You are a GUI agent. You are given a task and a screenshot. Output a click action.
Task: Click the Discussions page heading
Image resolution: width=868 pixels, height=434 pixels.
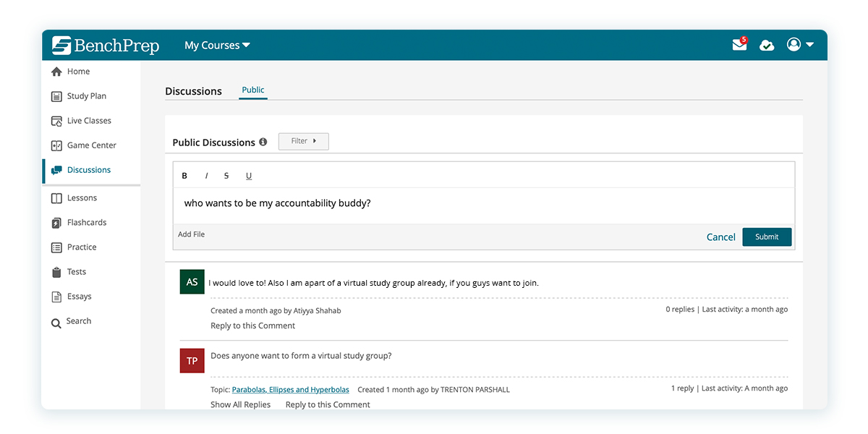point(193,91)
